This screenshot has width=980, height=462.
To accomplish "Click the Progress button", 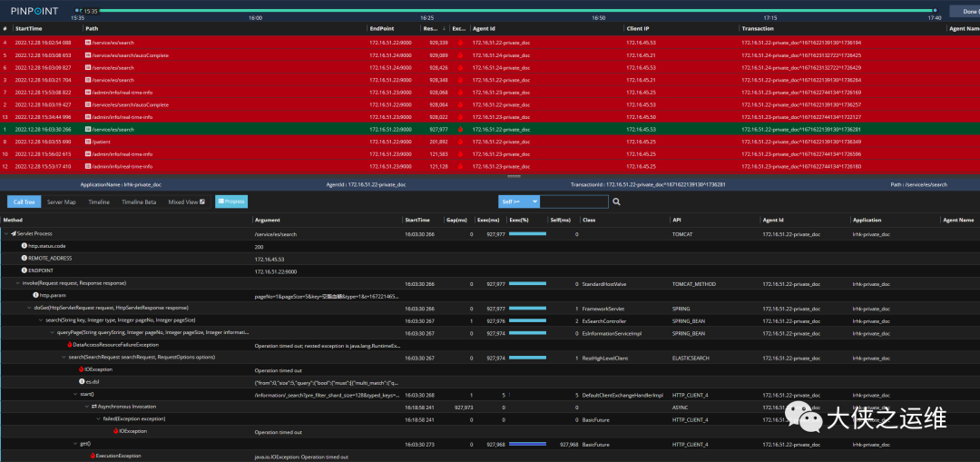I will click(231, 202).
